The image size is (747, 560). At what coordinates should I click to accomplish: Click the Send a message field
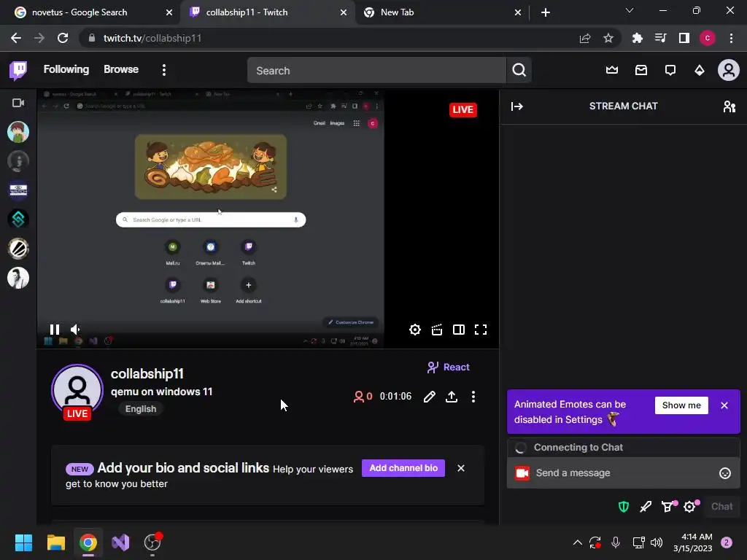(x=624, y=472)
